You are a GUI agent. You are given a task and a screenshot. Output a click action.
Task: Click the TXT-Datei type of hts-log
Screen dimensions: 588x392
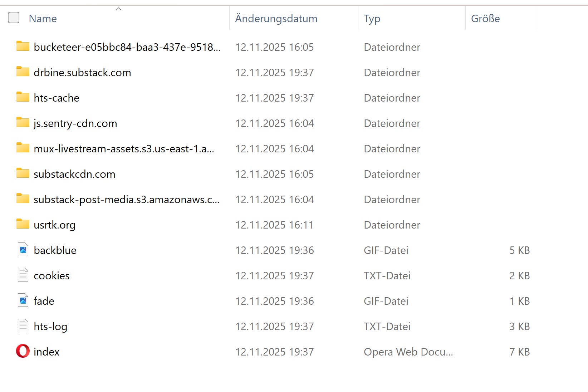387,327
